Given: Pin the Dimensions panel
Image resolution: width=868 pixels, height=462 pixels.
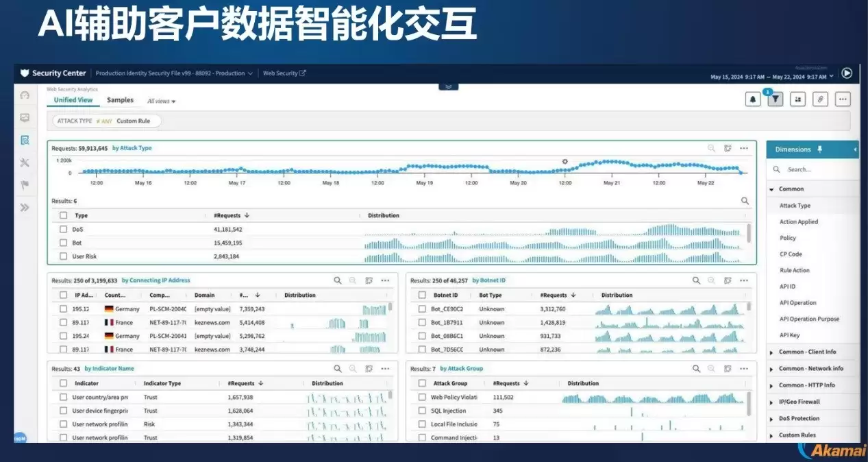Looking at the screenshot, I should coord(820,149).
